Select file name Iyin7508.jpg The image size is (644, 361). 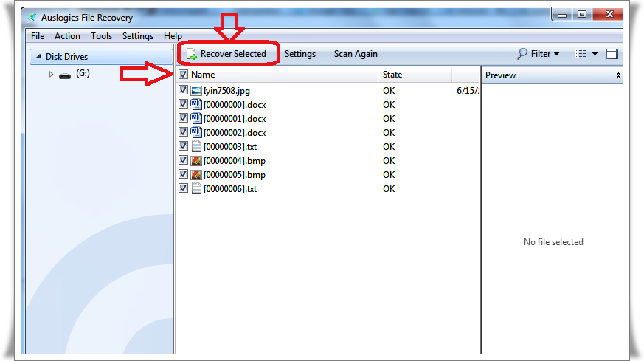(226, 91)
